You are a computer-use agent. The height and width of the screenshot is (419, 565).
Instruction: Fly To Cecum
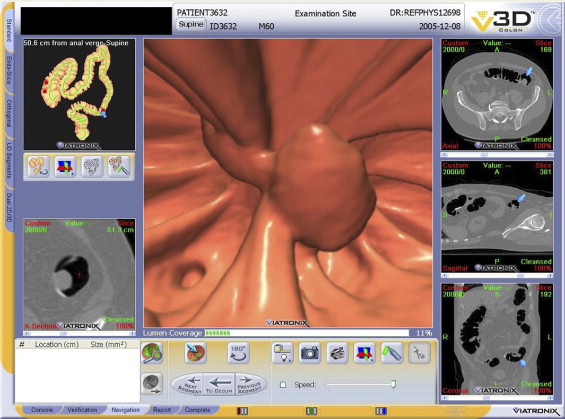tap(219, 384)
